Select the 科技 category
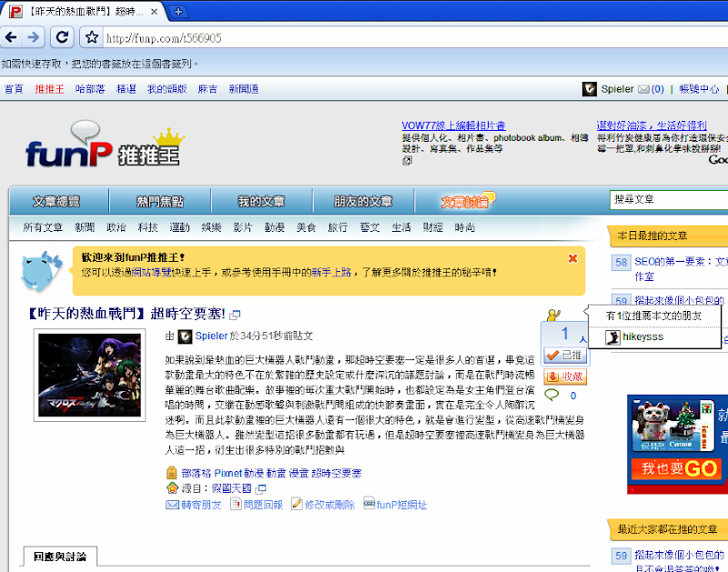 pos(147,227)
